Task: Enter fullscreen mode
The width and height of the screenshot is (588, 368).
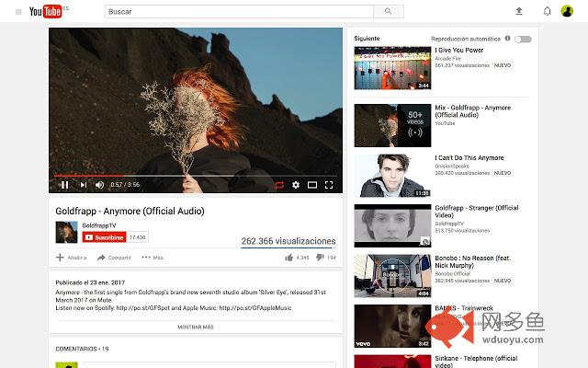Action: [329, 185]
